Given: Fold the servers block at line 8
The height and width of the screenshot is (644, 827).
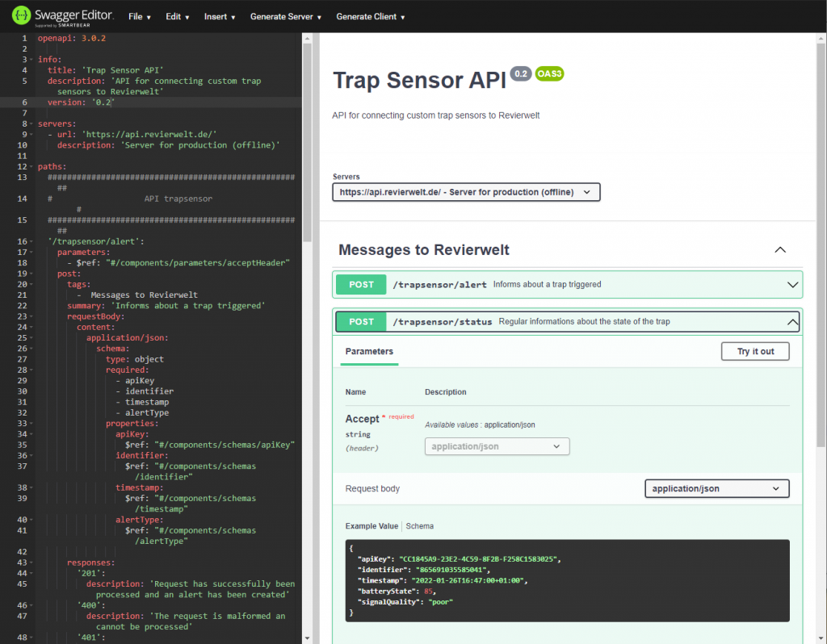Looking at the screenshot, I should [31, 123].
